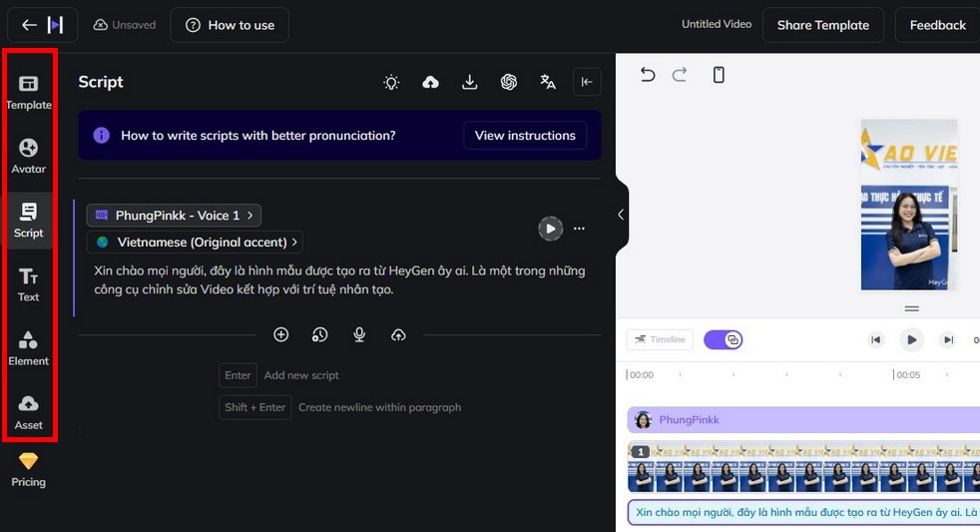Open the Avatar sidebar section

click(x=29, y=157)
